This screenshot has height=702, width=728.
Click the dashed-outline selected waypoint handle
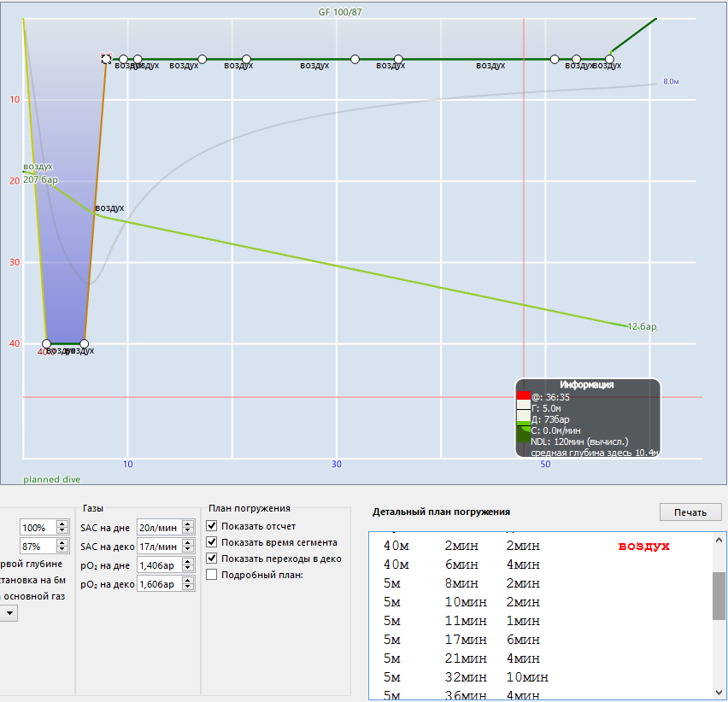[x=106, y=59]
